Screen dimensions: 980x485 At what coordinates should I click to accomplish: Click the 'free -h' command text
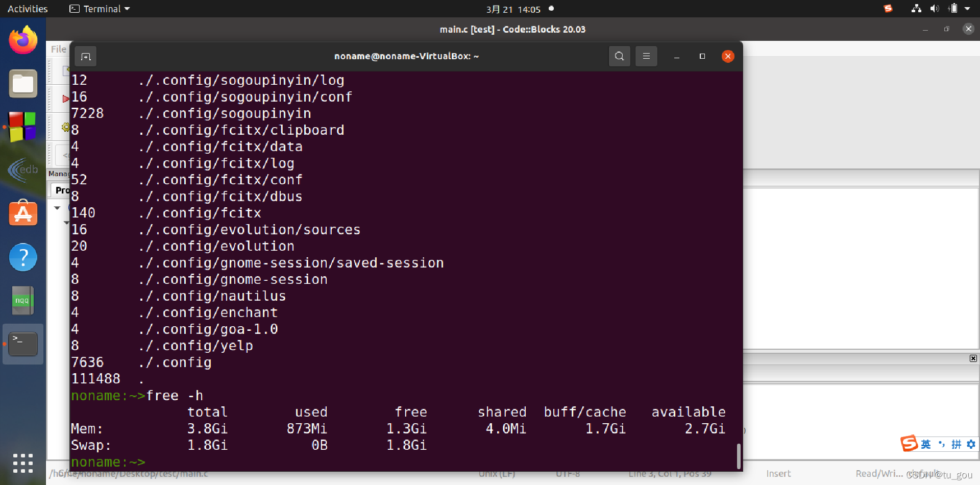click(x=175, y=396)
